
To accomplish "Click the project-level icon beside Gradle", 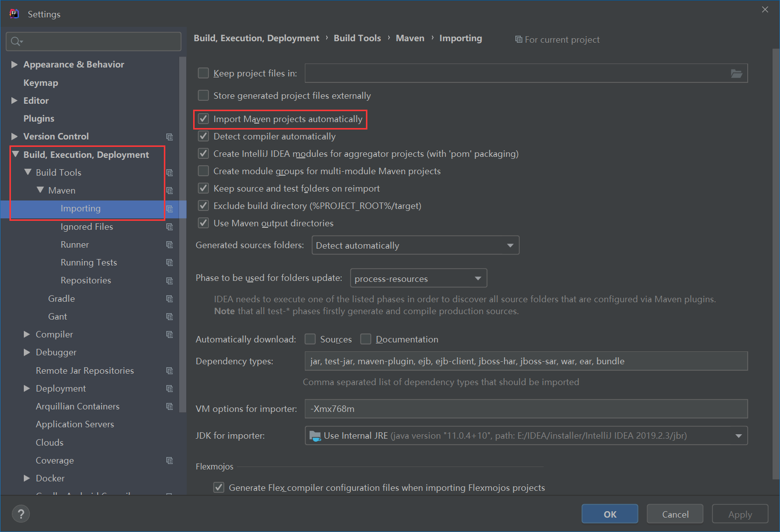I will point(169,299).
